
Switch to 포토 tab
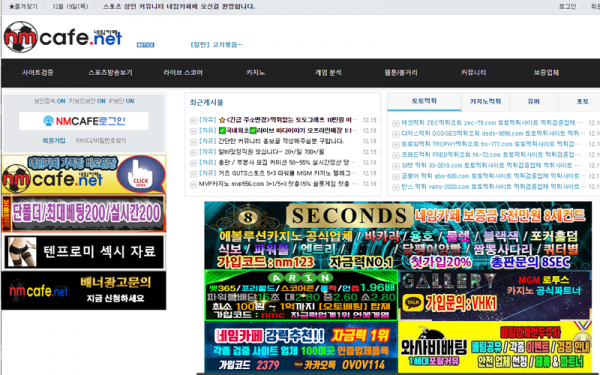click(x=582, y=101)
